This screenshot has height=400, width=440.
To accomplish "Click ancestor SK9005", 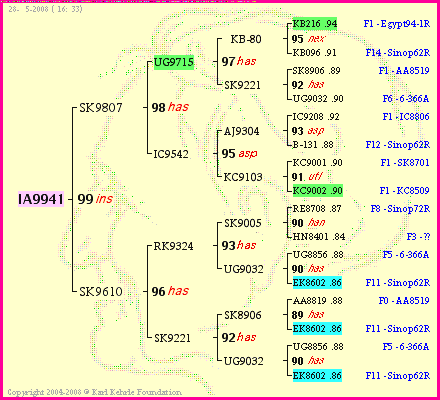I will (x=243, y=223).
